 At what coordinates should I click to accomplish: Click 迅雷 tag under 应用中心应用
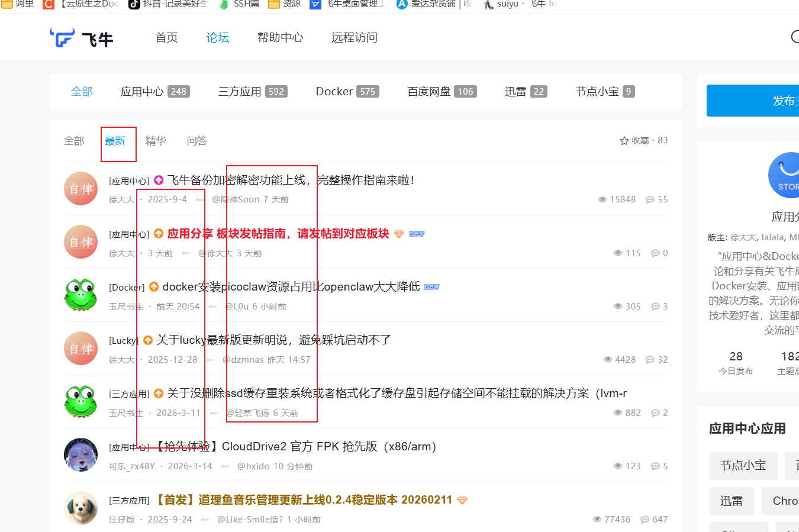point(732,501)
